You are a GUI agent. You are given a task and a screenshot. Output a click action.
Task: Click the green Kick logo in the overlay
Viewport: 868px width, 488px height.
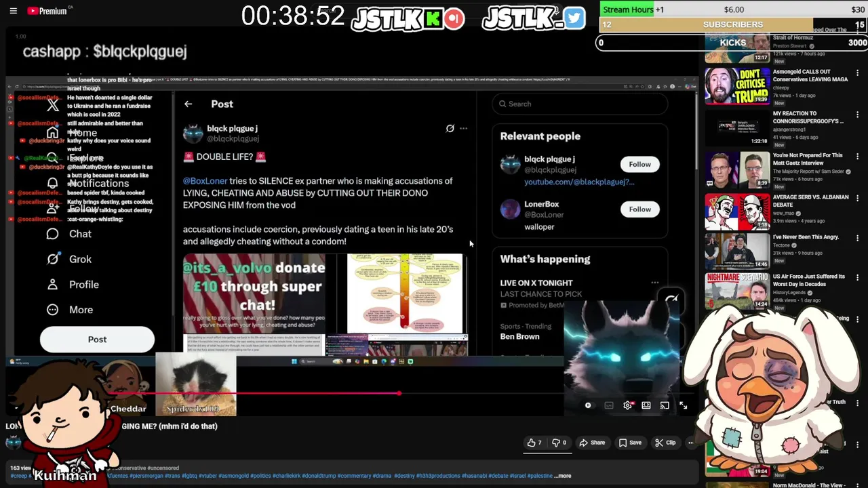tap(433, 18)
